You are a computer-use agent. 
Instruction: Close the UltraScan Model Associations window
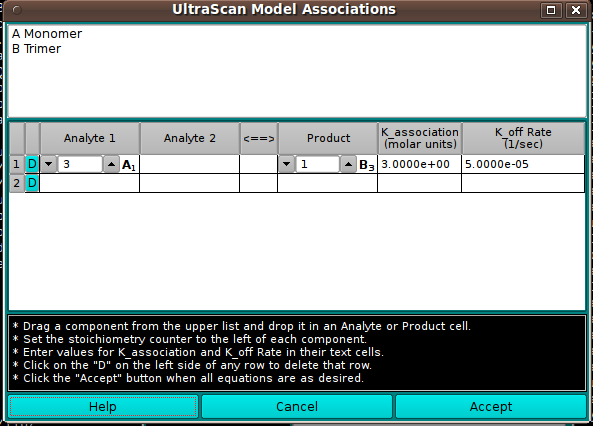pos(576,10)
